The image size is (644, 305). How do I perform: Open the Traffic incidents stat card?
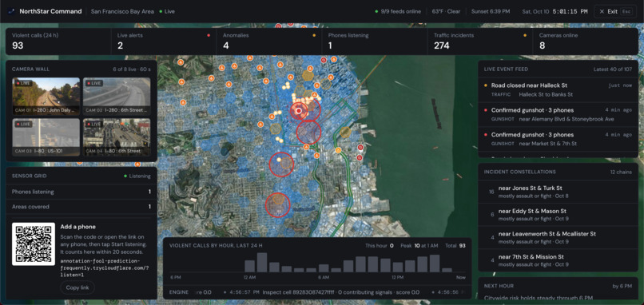[480, 41]
